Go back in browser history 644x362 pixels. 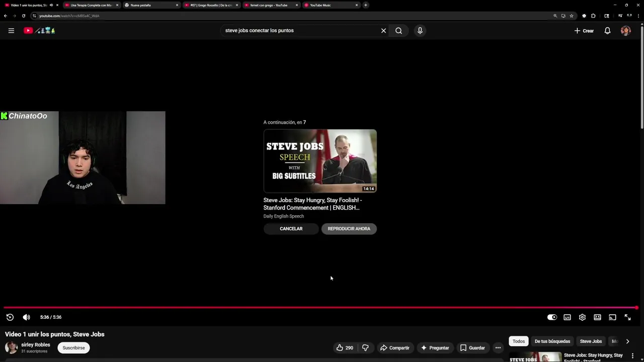point(6,16)
